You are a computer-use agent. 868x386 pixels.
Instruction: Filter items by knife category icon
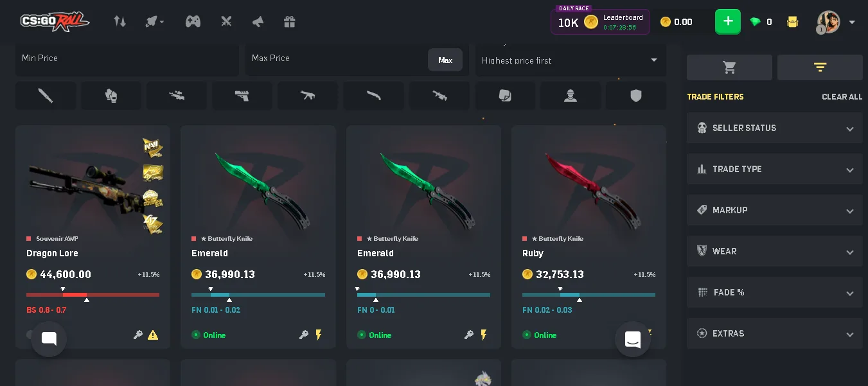(x=46, y=96)
